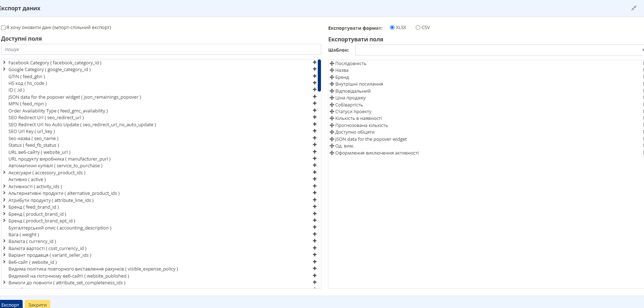Add Активно (active) field with plus
This screenshot has height=308, width=644.
pos(315,179)
